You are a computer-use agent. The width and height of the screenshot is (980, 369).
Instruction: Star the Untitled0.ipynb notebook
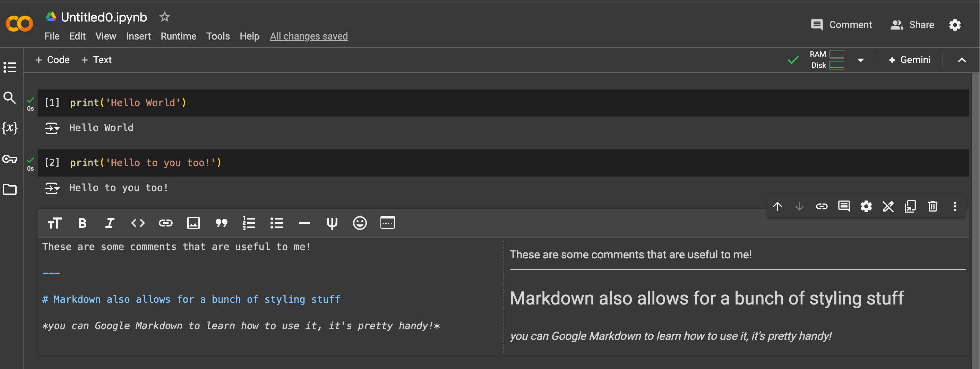point(164,17)
